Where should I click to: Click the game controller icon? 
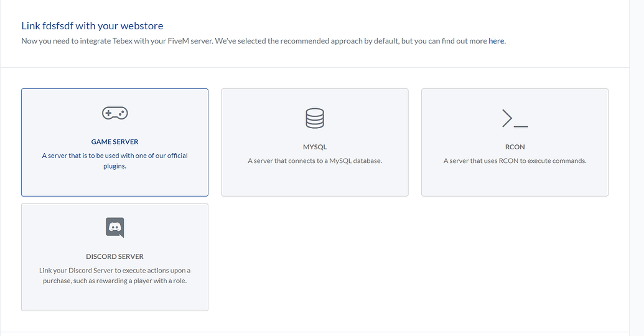(x=114, y=113)
